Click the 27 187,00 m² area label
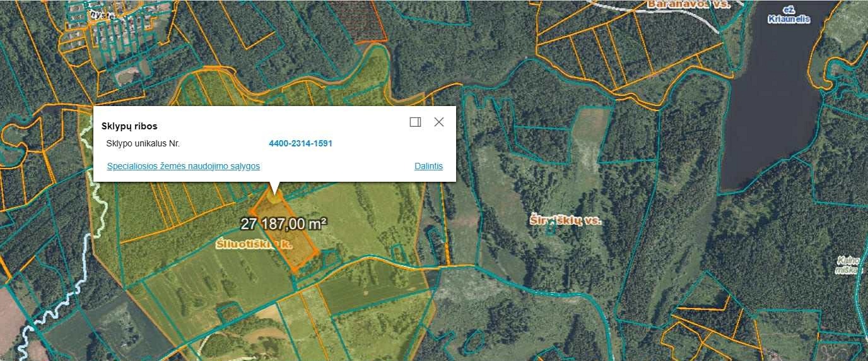 [x=283, y=223]
